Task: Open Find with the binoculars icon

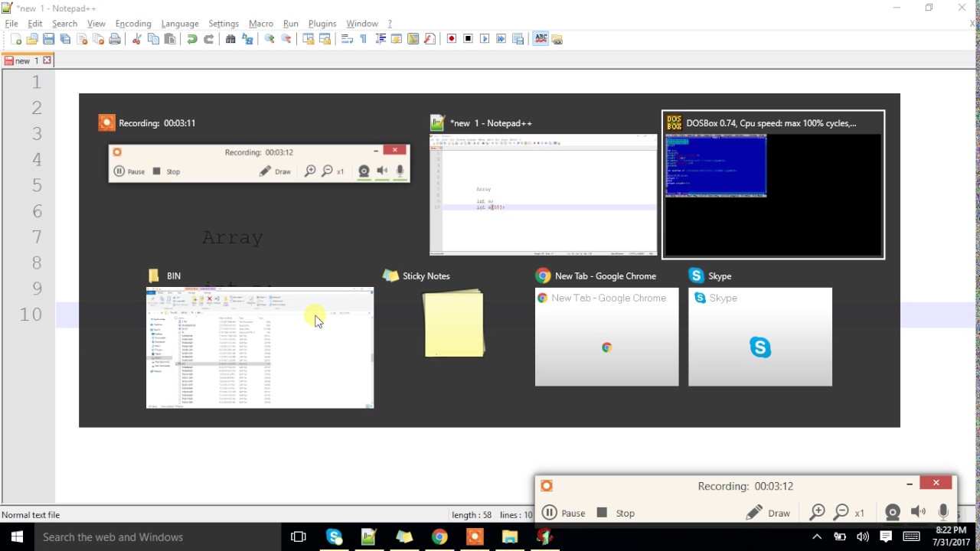Action: tap(230, 39)
